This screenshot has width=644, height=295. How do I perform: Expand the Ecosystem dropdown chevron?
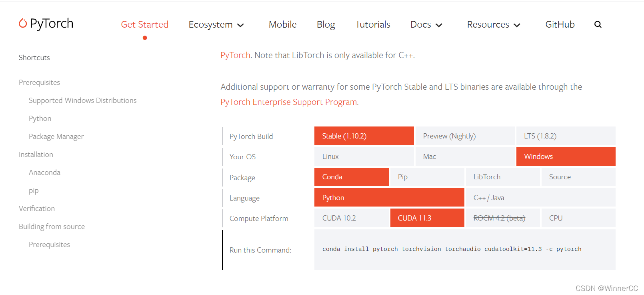240,25
